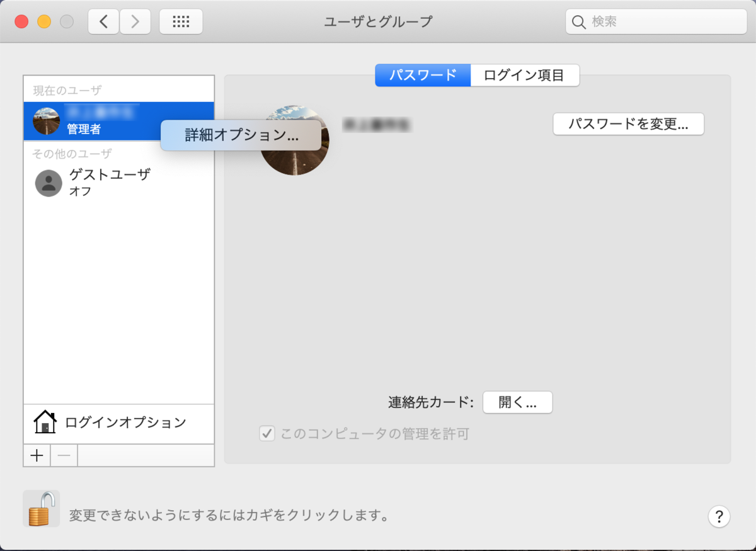This screenshot has width=756, height=551.
Task: Choose 詳細オプション... from the context menu
Action: 241,135
